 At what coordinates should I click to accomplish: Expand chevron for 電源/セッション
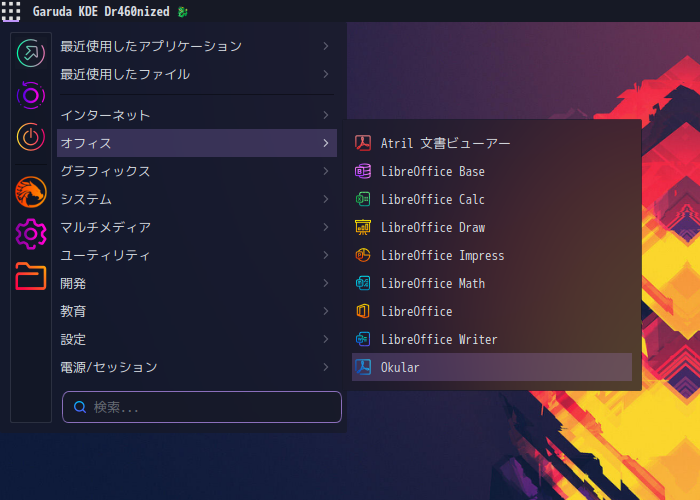pyautogui.click(x=326, y=367)
